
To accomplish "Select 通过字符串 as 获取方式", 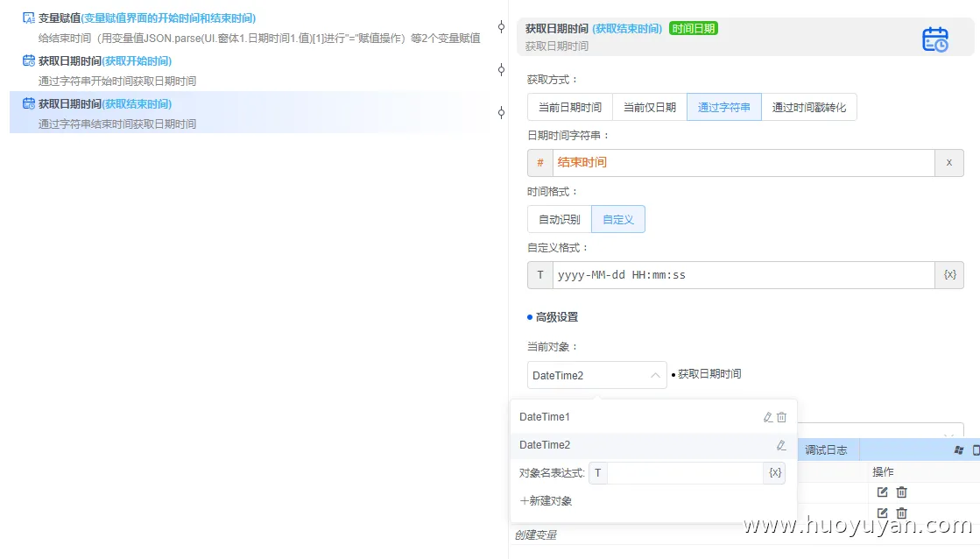I will 723,107.
